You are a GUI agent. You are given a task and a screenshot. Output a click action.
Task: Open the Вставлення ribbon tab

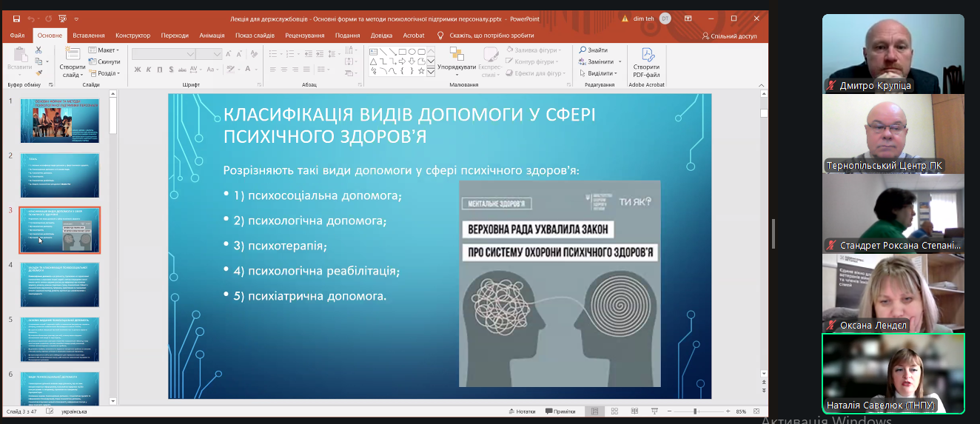[89, 35]
